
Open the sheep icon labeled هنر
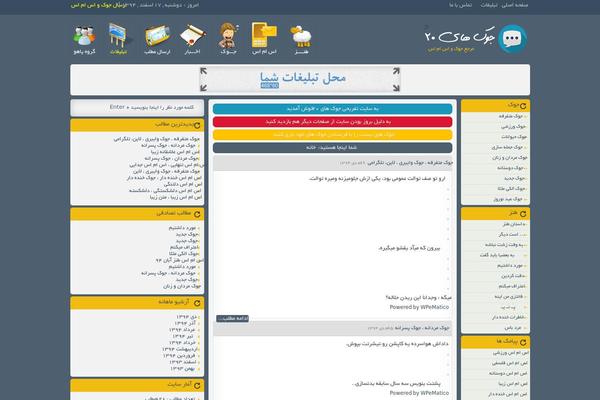(x=301, y=39)
